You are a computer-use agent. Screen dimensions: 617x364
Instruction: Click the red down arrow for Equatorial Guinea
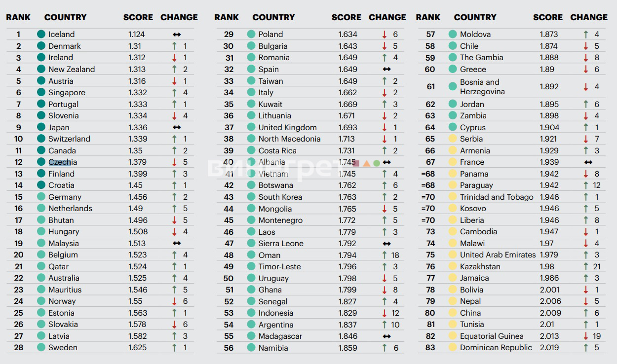tap(586, 336)
